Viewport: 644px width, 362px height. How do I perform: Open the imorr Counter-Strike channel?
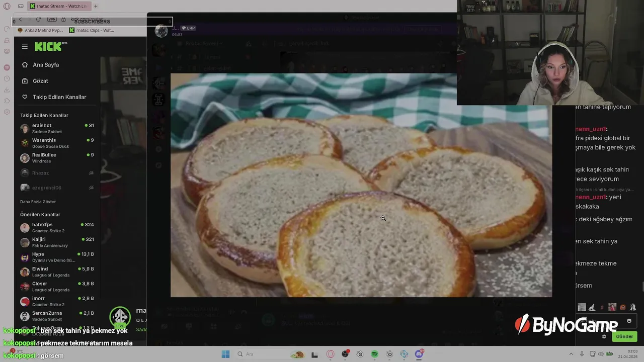coord(57,301)
